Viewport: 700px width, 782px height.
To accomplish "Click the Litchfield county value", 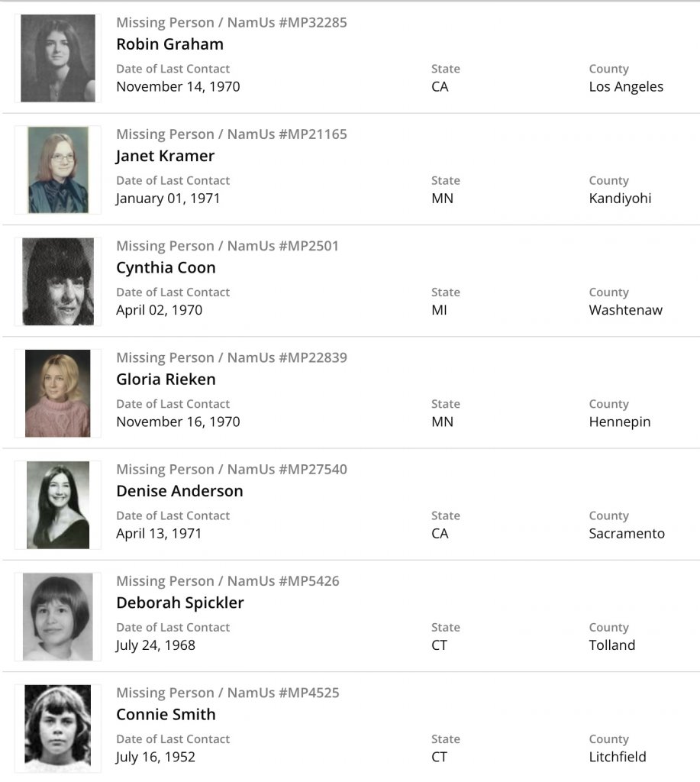I will [617, 757].
